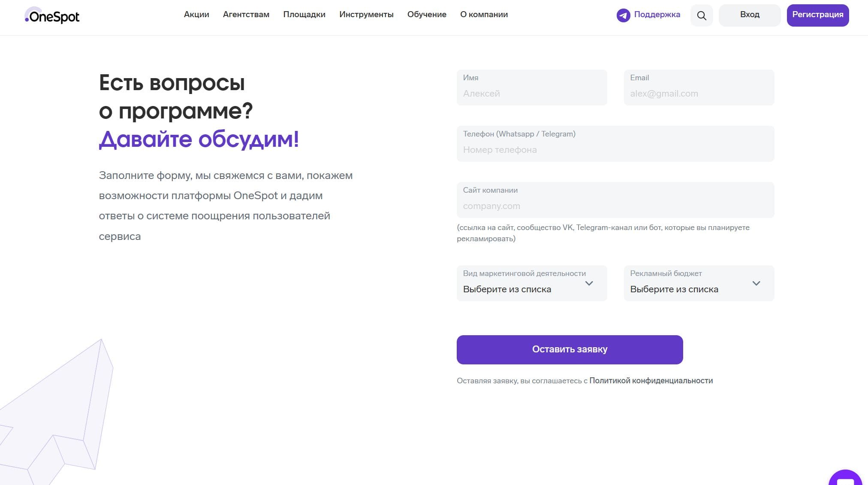Open 'Политикой конфиденциальности' link

pyautogui.click(x=651, y=381)
